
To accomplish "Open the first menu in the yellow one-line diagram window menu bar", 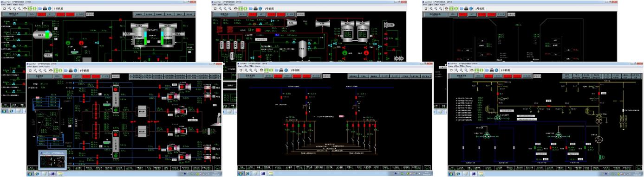I will click(450, 66).
